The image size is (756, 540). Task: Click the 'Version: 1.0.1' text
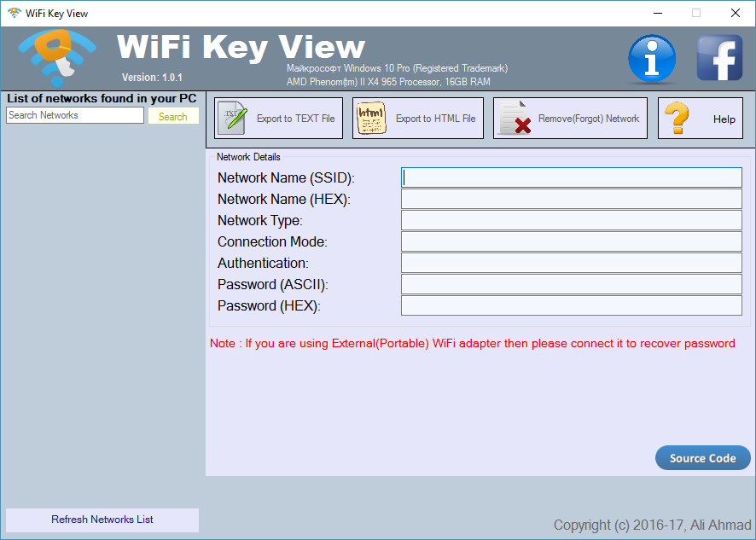pyautogui.click(x=153, y=78)
